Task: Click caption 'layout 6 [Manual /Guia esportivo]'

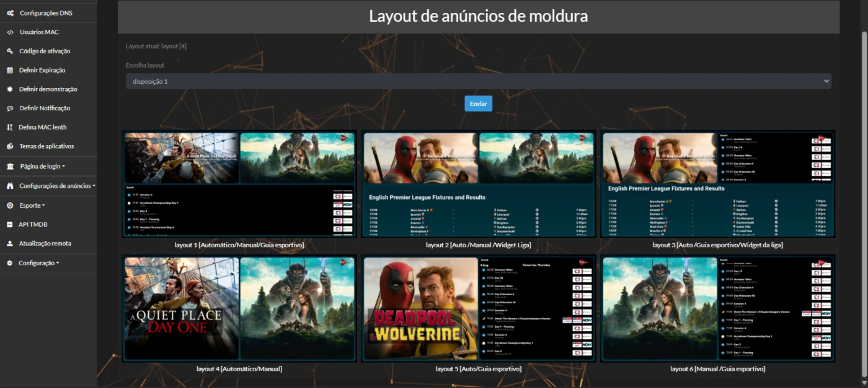Action: (718, 369)
